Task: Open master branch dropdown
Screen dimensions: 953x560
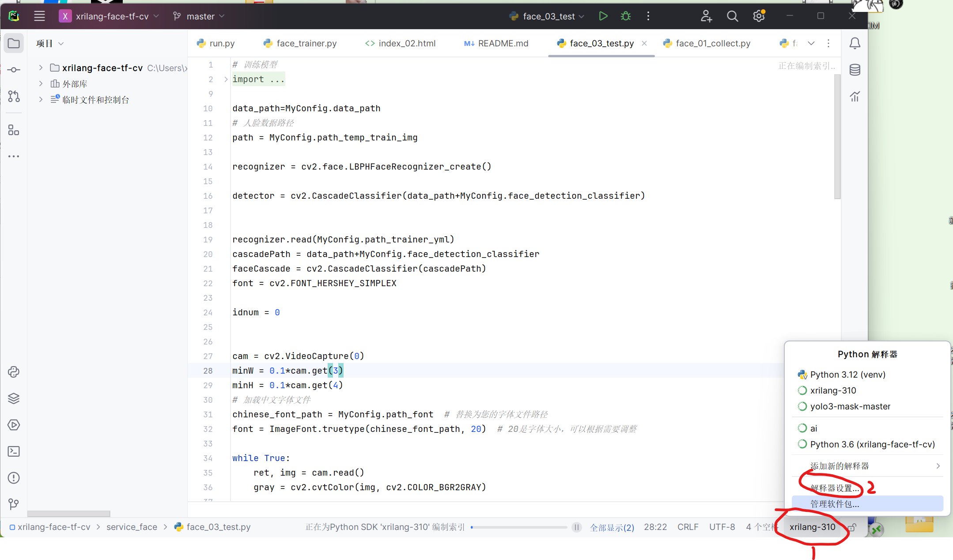Action: (x=199, y=16)
